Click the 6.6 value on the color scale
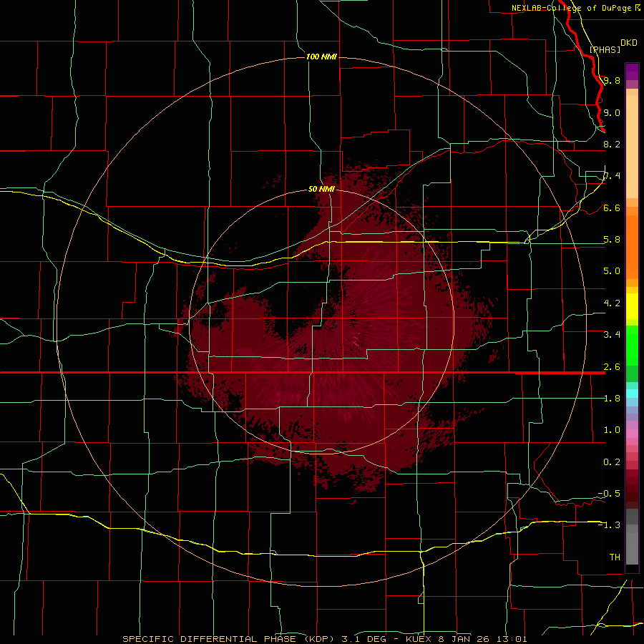644x644 pixels. (x=612, y=208)
